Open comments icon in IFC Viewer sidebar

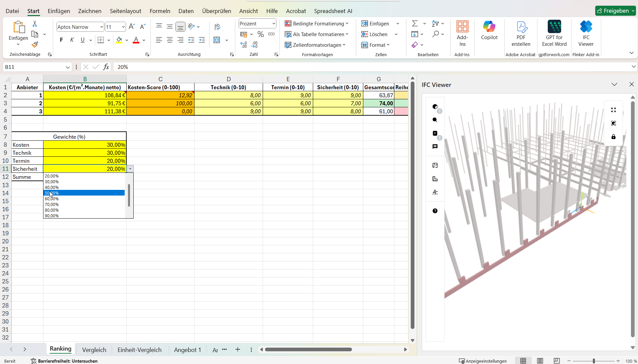[x=435, y=146]
